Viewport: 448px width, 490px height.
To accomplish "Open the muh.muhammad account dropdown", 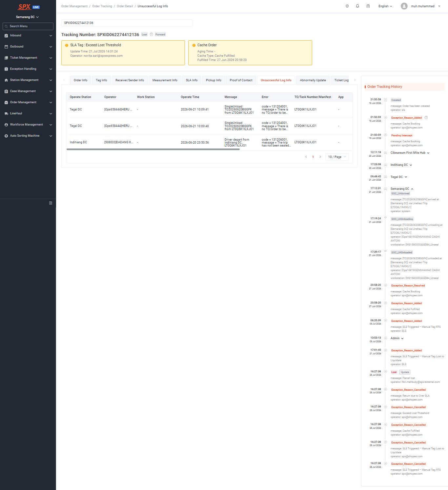I will click(x=425, y=6).
